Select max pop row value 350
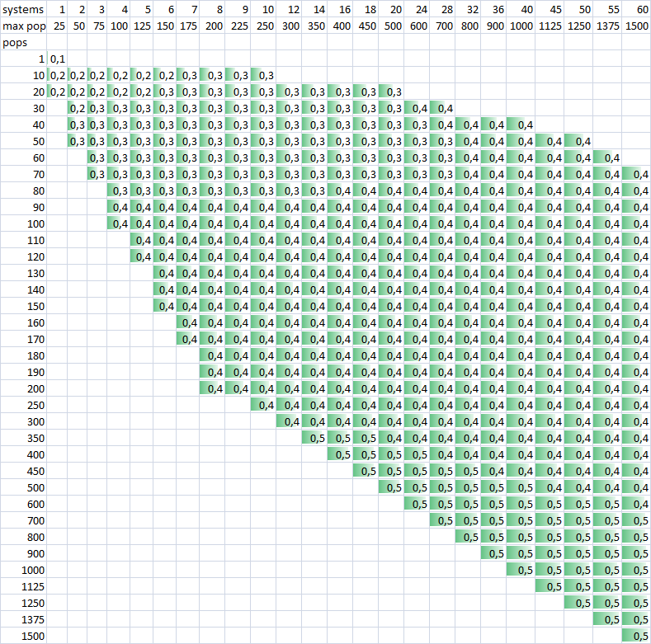The image size is (651, 644). point(314,26)
